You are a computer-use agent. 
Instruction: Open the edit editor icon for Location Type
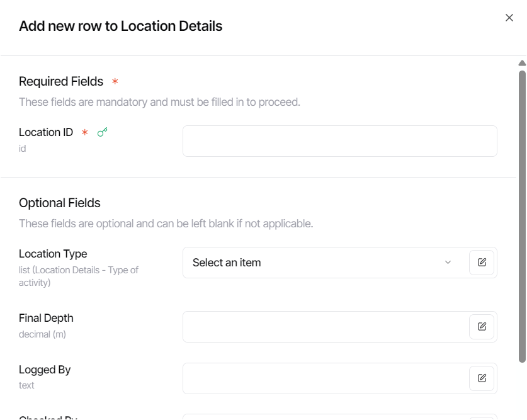(482, 263)
